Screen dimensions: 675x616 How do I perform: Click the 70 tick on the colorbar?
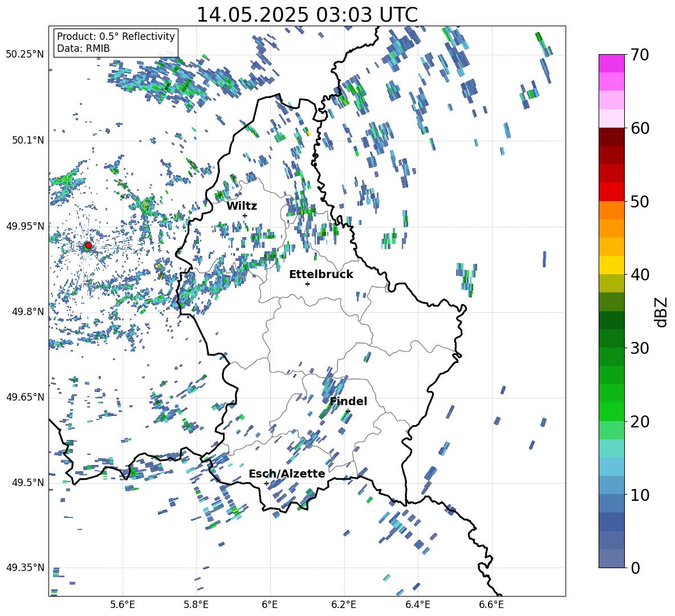(640, 55)
